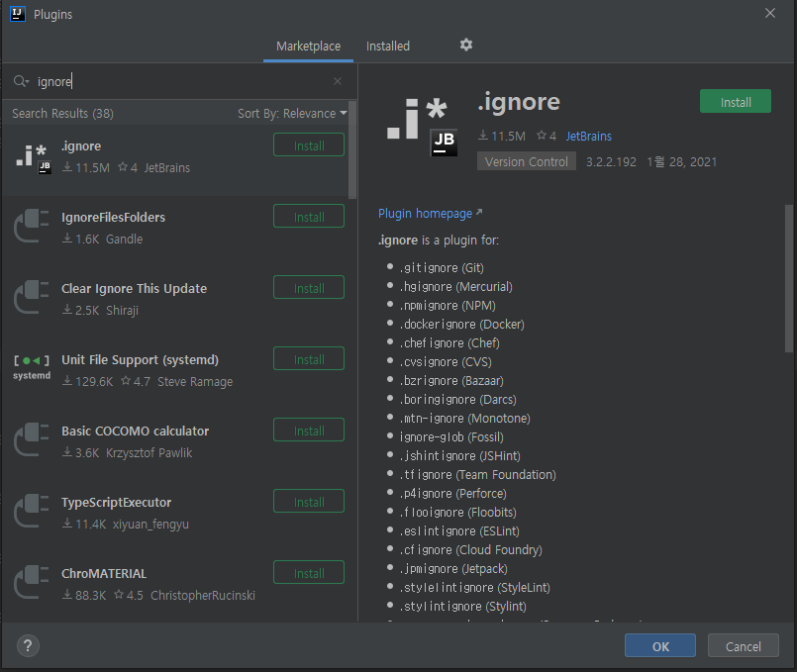
Task: Click the download count icon in details header
Action: tap(483, 136)
